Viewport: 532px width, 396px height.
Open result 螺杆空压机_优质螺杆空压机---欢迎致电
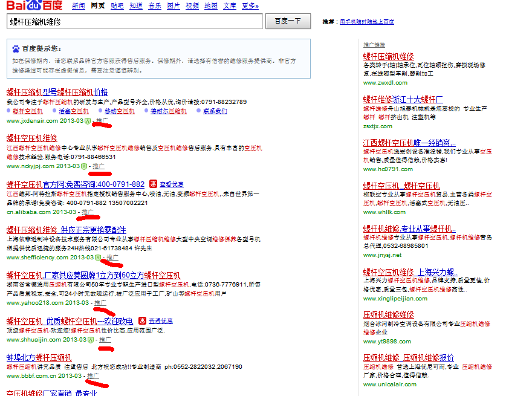click(x=70, y=321)
